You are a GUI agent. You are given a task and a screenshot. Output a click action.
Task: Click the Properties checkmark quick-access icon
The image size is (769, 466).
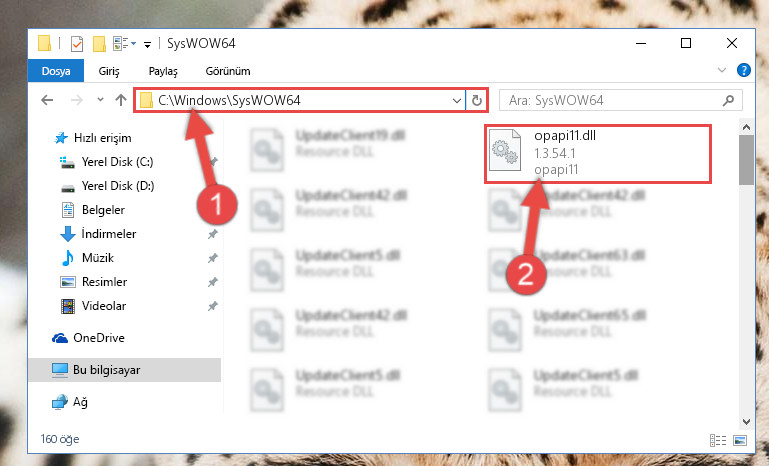(77, 44)
